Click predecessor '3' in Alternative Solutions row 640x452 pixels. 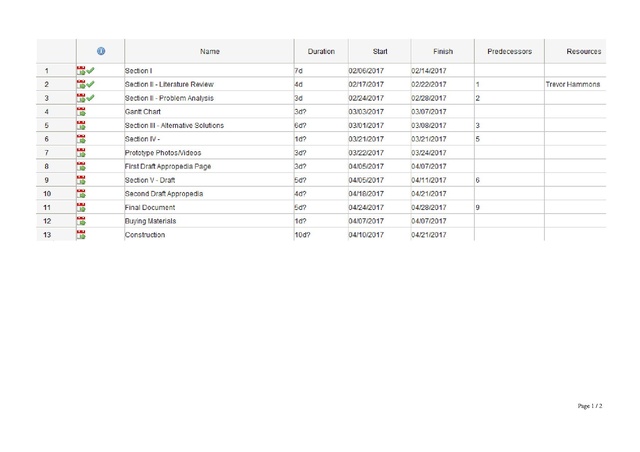click(478, 125)
